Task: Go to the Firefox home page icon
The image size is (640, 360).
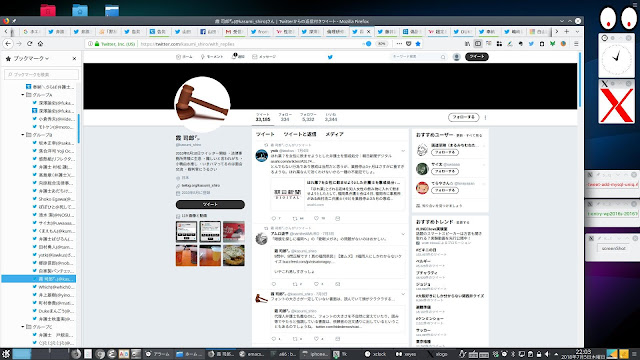Action: 40,44
